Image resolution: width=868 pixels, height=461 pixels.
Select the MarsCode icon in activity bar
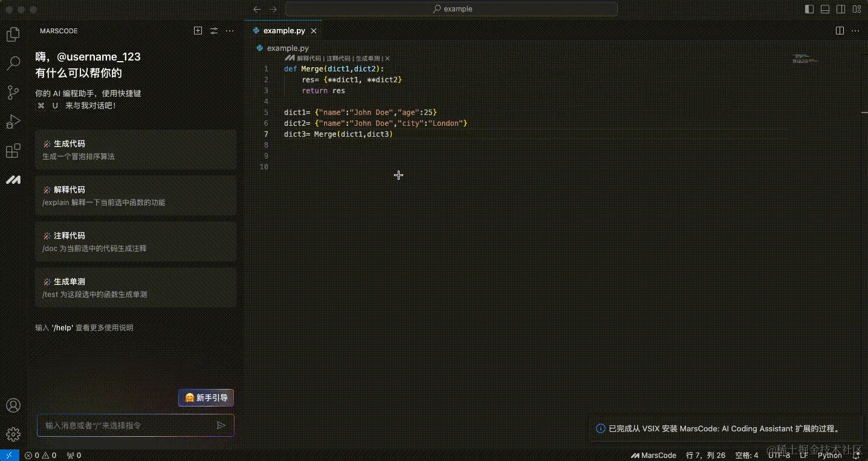[13, 180]
